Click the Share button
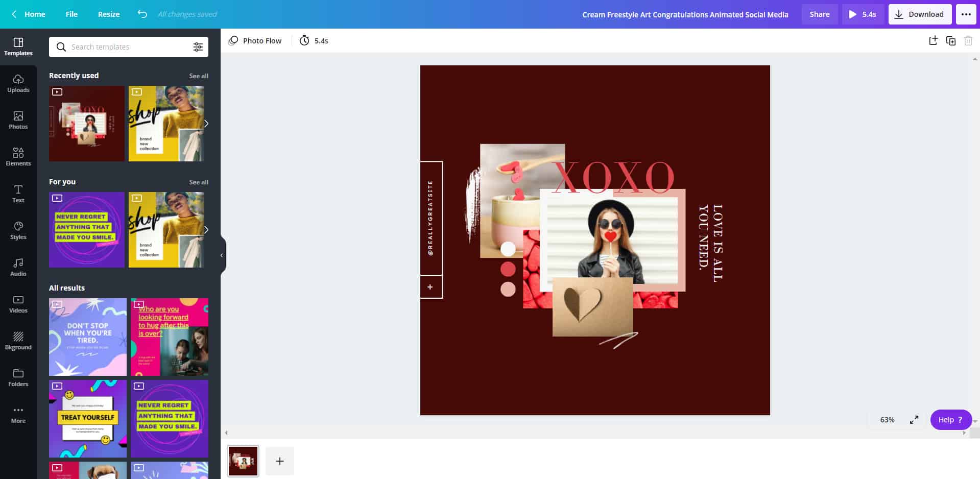 [x=819, y=14]
